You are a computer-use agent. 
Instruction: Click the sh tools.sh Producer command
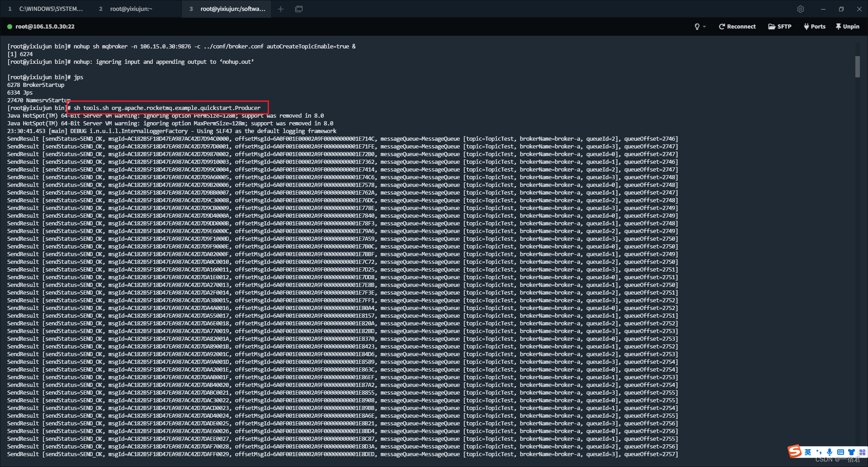(x=167, y=108)
